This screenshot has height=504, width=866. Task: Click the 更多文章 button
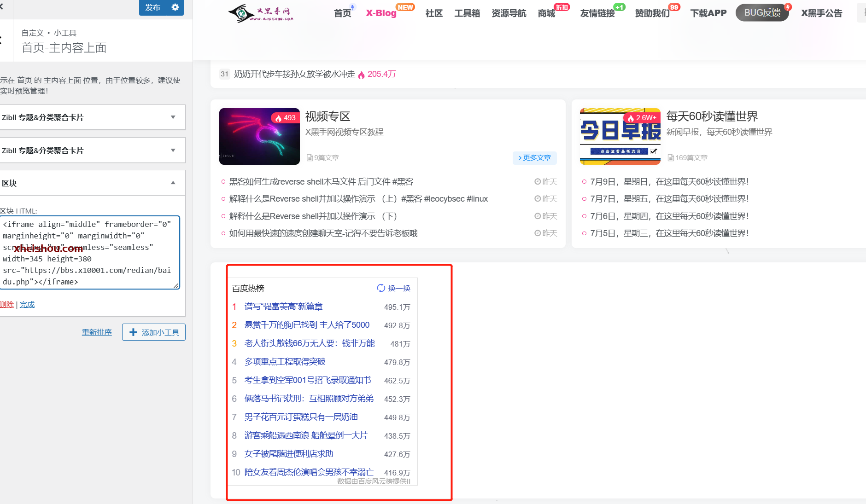(x=535, y=158)
